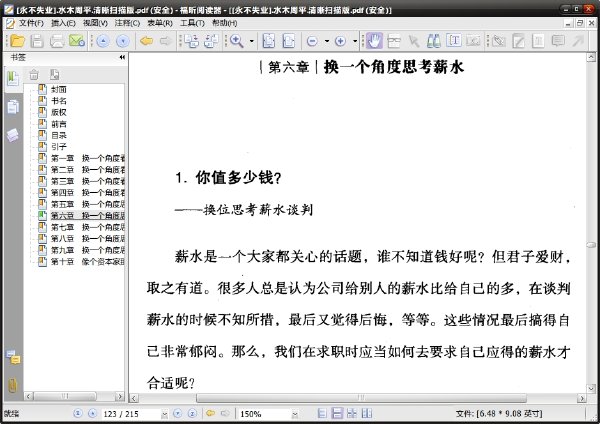Click the Save disk icon
The width and height of the screenshot is (600, 424).
[x=37, y=41]
